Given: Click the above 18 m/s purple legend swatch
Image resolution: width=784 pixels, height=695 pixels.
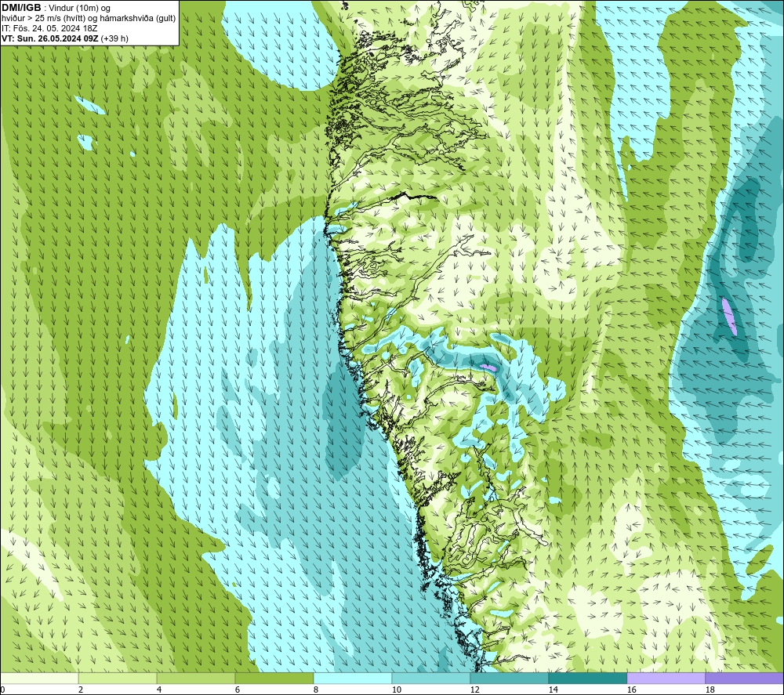Looking at the screenshot, I should pos(745,678).
